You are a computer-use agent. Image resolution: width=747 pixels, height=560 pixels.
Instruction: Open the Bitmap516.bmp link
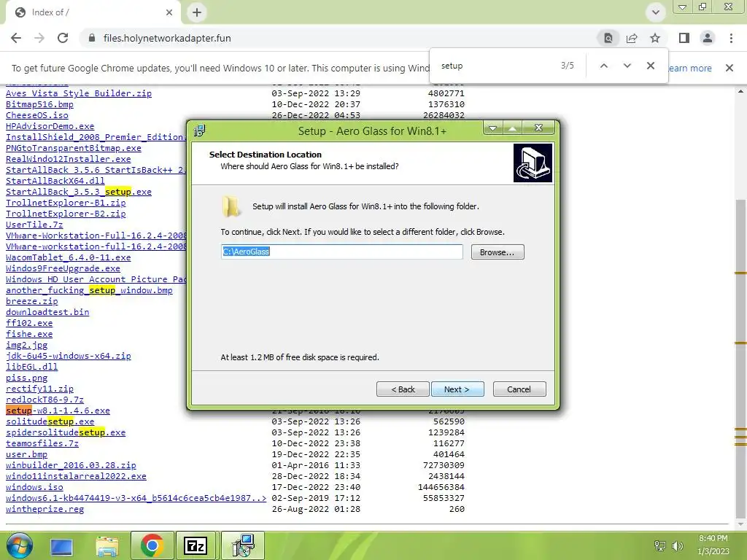point(39,104)
